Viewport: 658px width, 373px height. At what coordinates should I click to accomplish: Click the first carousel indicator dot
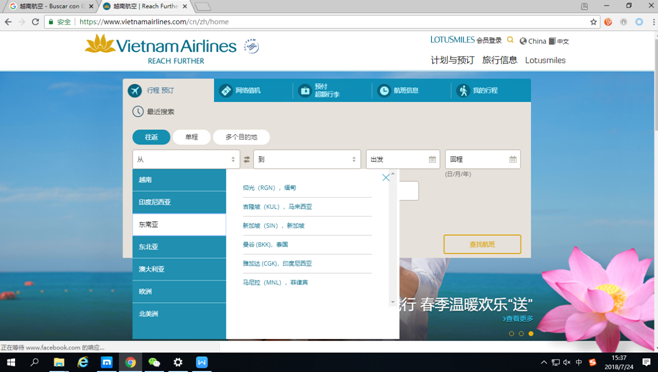click(x=511, y=334)
